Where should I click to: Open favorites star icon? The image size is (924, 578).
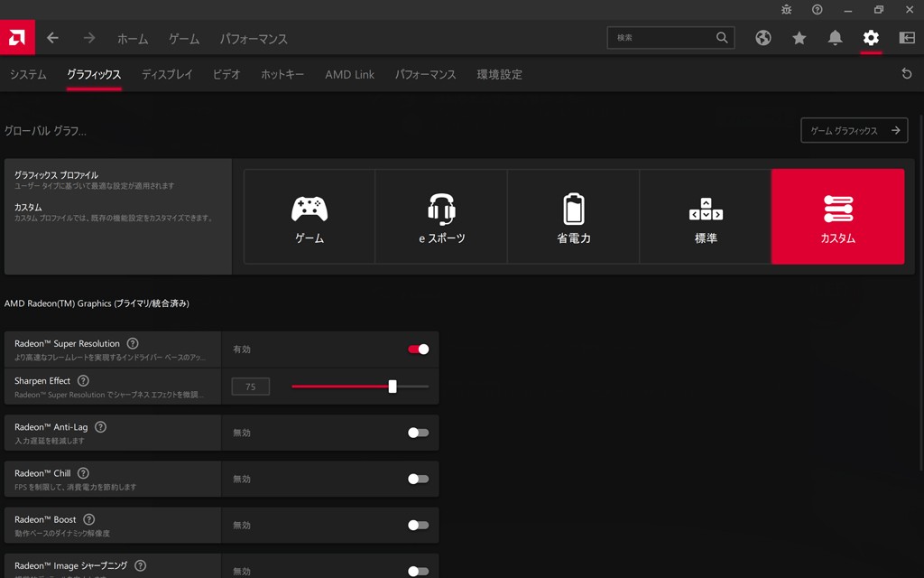[799, 38]
